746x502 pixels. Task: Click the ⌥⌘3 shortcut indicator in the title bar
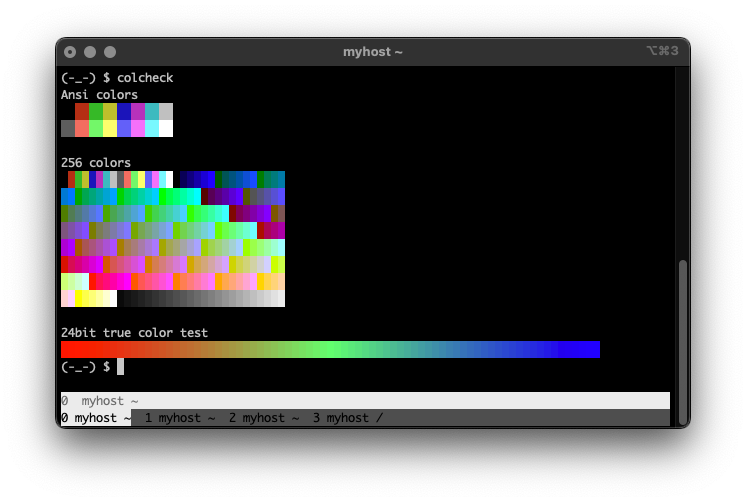click(662, 51)
